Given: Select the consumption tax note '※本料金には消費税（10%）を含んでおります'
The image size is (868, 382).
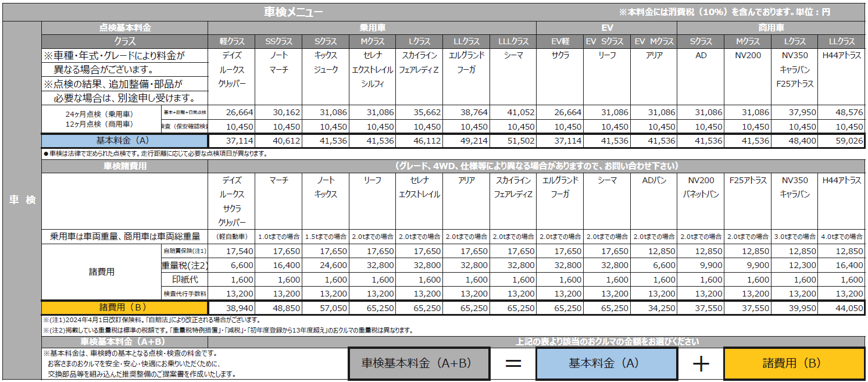Looking at the screenshot, I should [x=704, y=12].
